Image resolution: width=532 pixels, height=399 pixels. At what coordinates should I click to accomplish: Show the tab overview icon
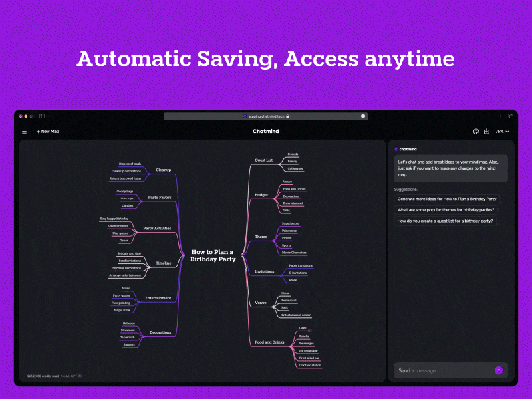(x=511, y=116)
